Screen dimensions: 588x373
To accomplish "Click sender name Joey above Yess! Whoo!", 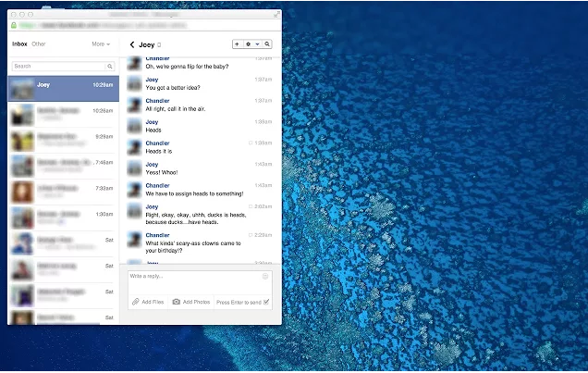I will [x=152, y=165].
